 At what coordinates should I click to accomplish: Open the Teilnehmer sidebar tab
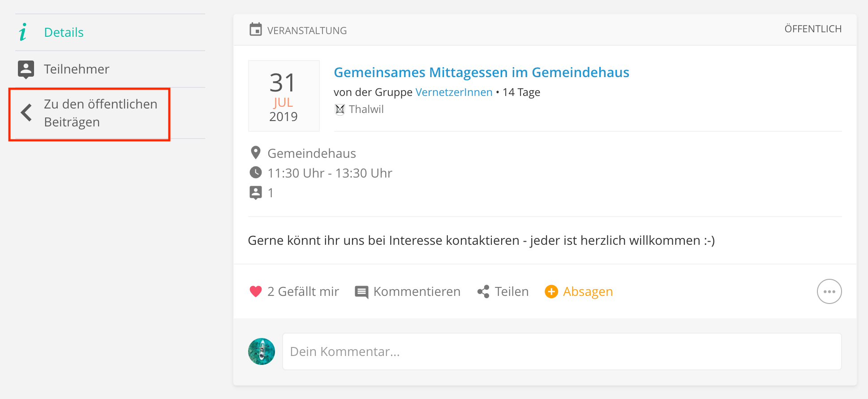click(77, 69)
